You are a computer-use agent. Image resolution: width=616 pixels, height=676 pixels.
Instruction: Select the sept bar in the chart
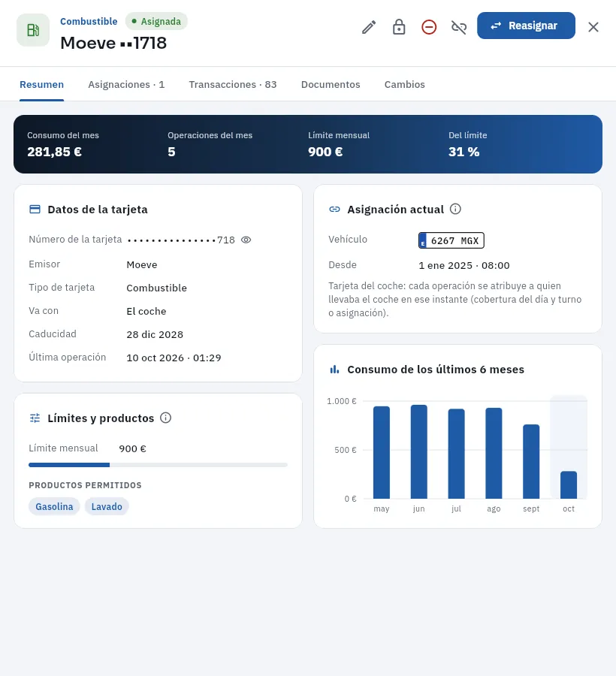(x=531, y=462)
